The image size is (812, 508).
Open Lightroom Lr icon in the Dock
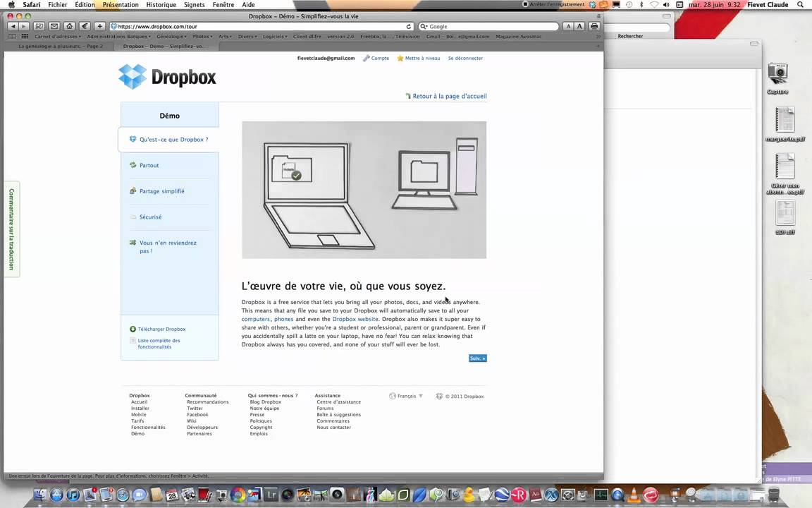pyautogui.click(x=271, y=495)
